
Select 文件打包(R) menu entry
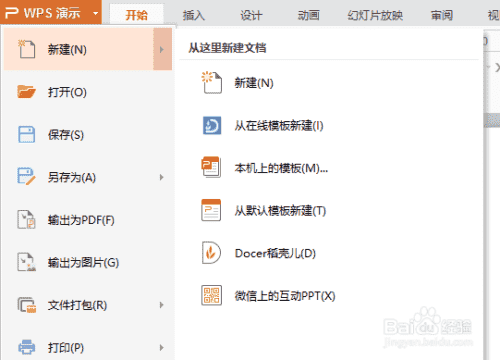click(88, 305)
